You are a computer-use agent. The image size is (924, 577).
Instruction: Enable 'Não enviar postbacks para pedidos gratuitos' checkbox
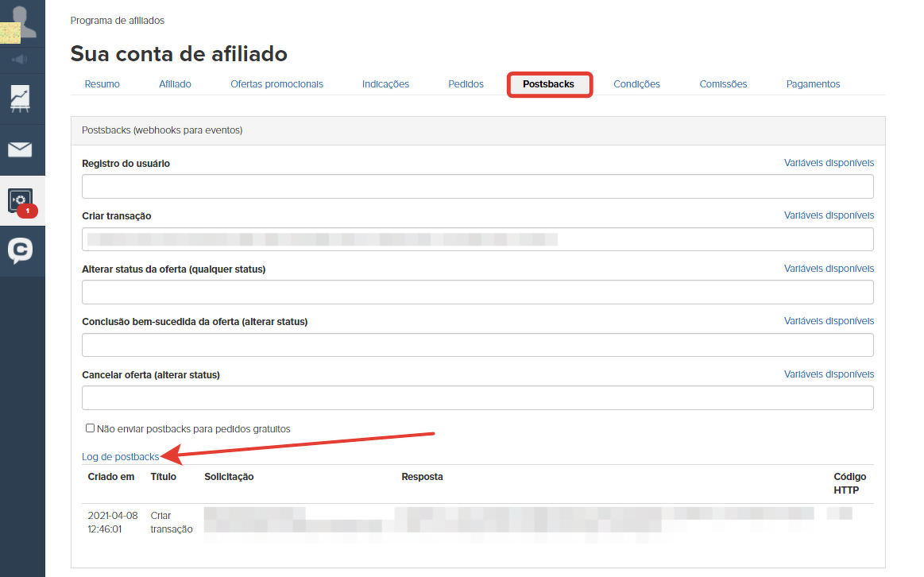click(91, 428)
